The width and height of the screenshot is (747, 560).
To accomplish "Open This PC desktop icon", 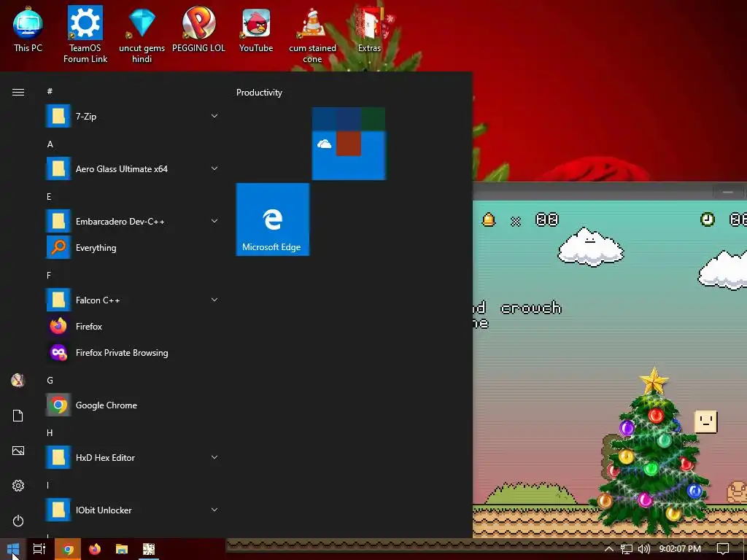I will pos(28,29).
